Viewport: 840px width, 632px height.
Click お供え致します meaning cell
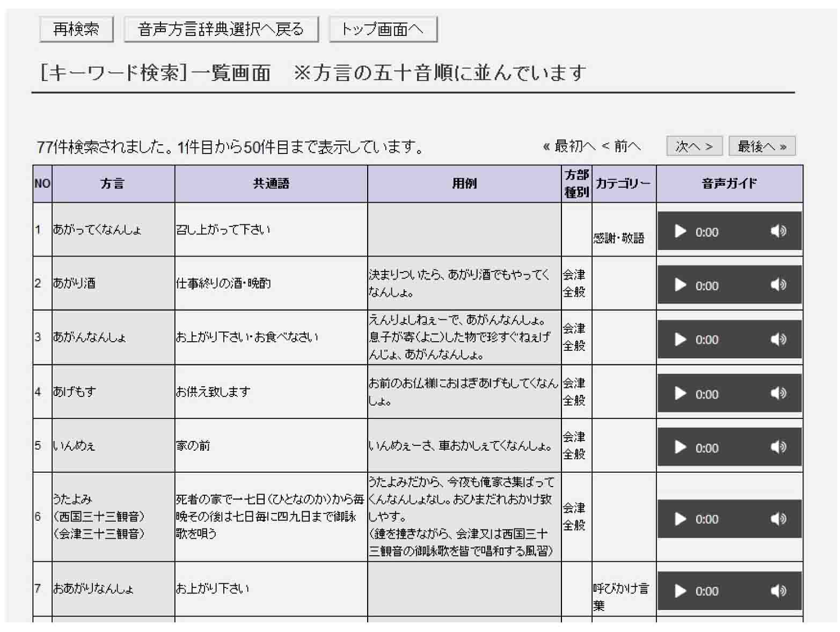click(x=271, y=392)
